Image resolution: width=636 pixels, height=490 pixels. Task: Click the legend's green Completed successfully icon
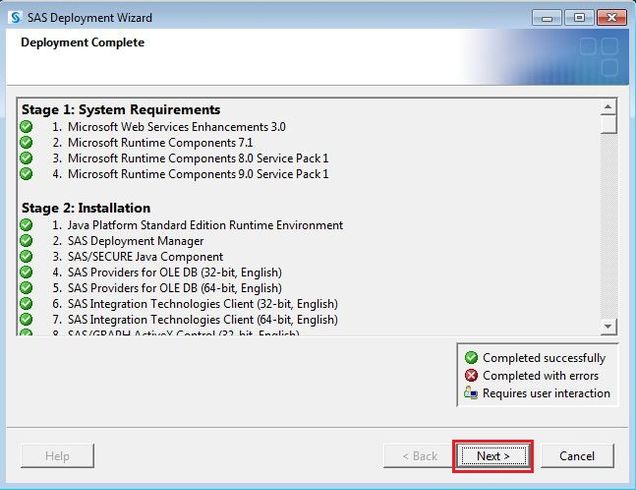(x=471, y=358)
